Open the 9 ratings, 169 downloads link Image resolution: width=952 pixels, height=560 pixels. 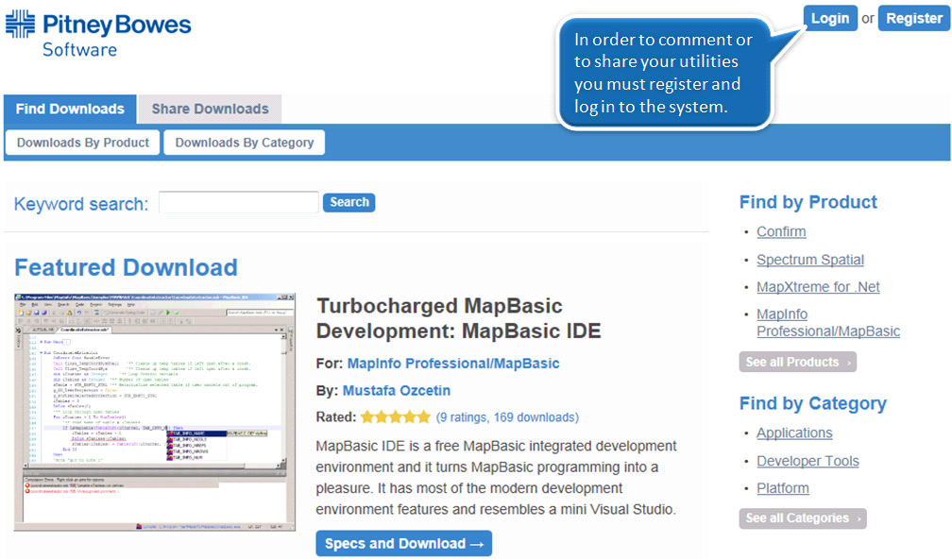coord(507,417)
